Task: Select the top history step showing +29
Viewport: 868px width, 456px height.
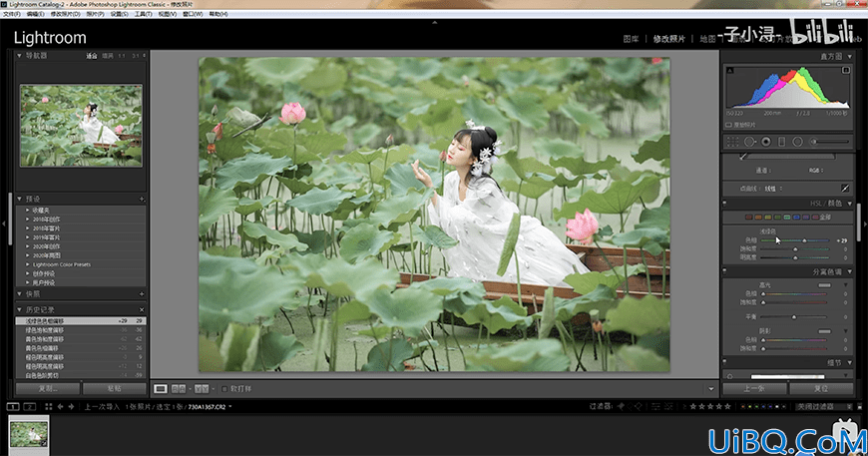Action: coord(81,321)
